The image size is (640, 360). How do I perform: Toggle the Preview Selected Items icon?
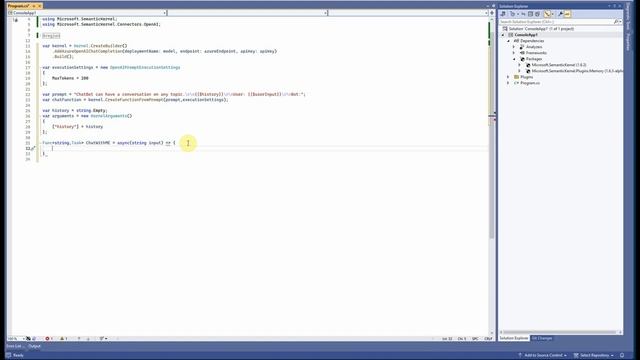point(567,14)
